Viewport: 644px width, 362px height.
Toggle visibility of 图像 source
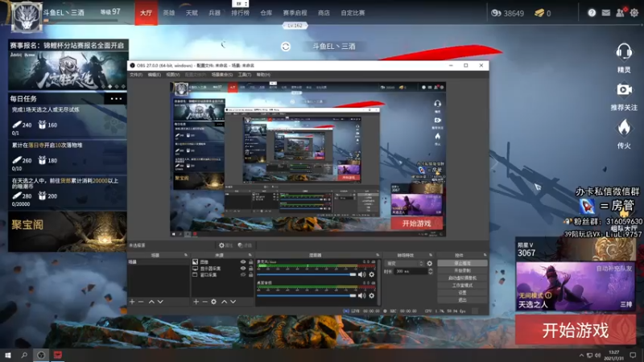point(243,262)
